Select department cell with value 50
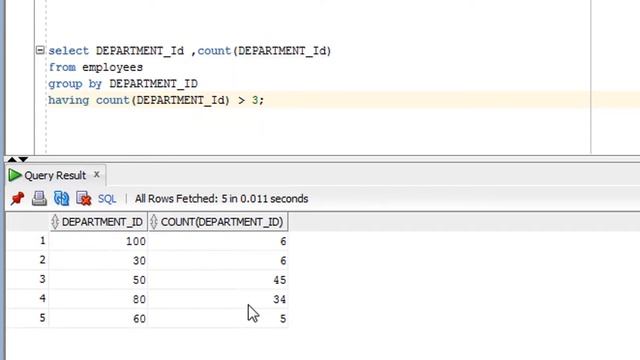 point(98,280)
